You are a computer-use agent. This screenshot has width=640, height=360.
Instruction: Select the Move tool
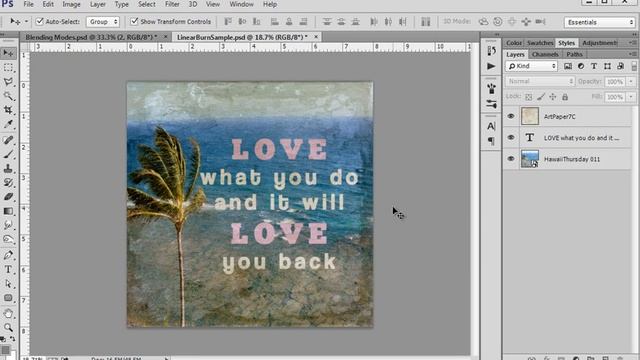[x=8, y=53]
